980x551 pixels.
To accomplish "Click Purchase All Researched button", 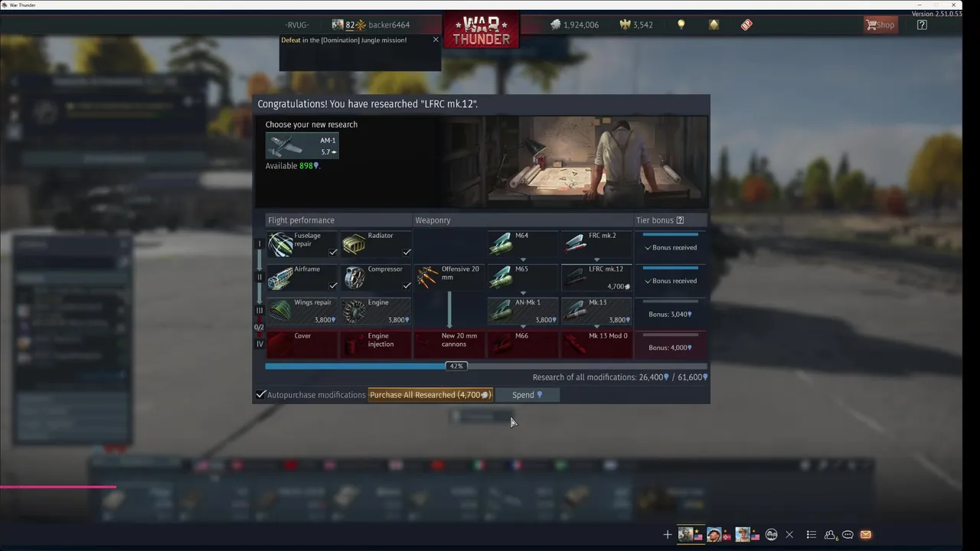I will coord(430,395).
